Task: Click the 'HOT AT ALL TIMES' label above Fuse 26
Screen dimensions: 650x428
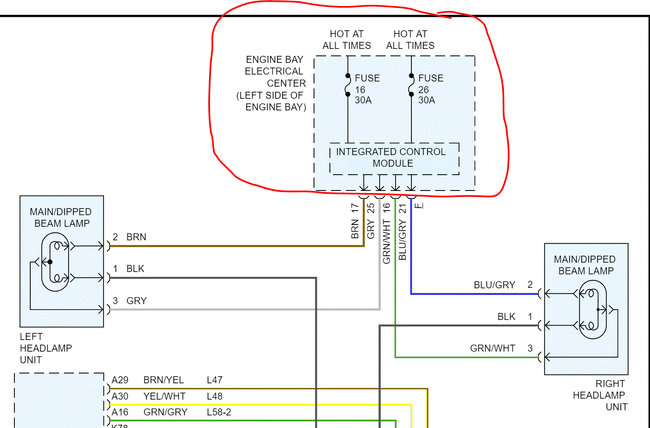Action: click(x=410, y=39)
